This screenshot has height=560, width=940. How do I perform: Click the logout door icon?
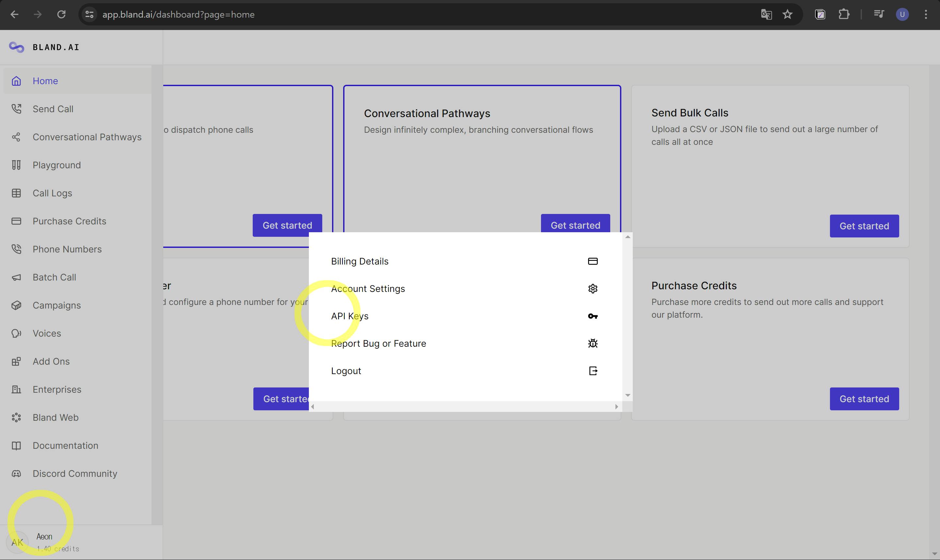593,371
